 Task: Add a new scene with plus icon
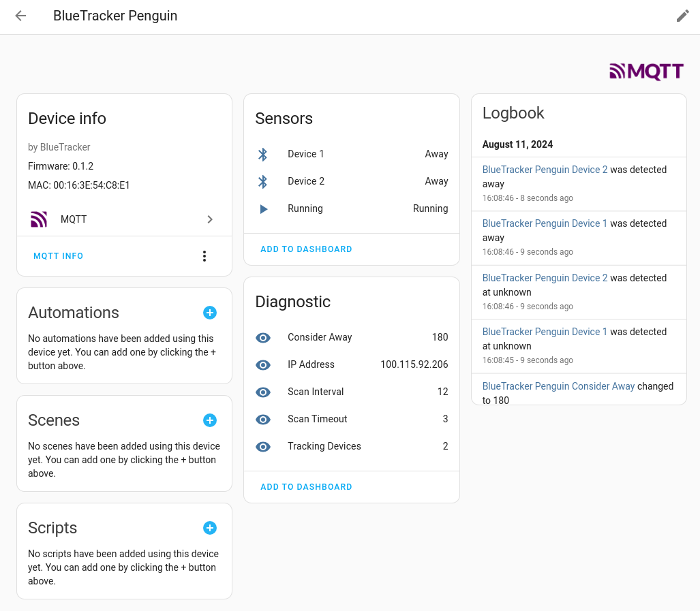click(210, 420)
